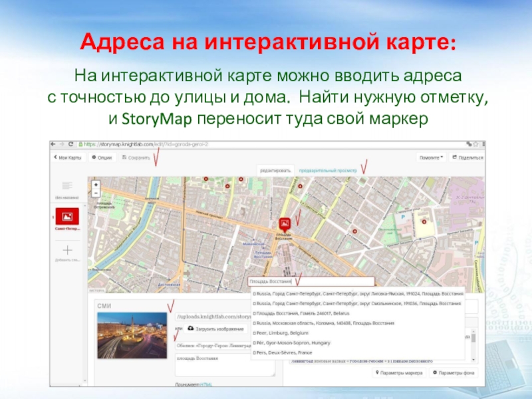532x399 pixels.
Task: Expand the Помогите dropdown
Action: pyautogui.click(x=431, y=158)
